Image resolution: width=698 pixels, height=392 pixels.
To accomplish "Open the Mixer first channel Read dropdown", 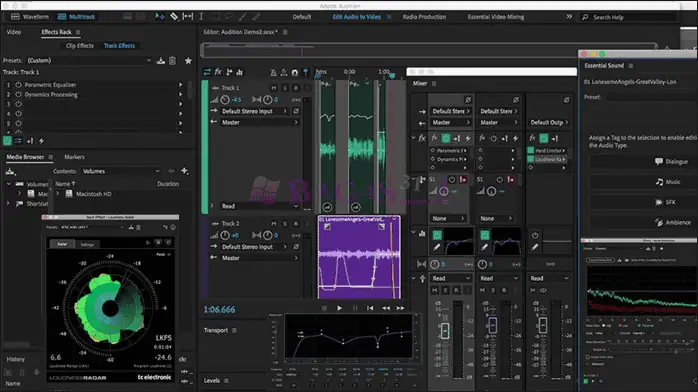I will tap(451, 279).
